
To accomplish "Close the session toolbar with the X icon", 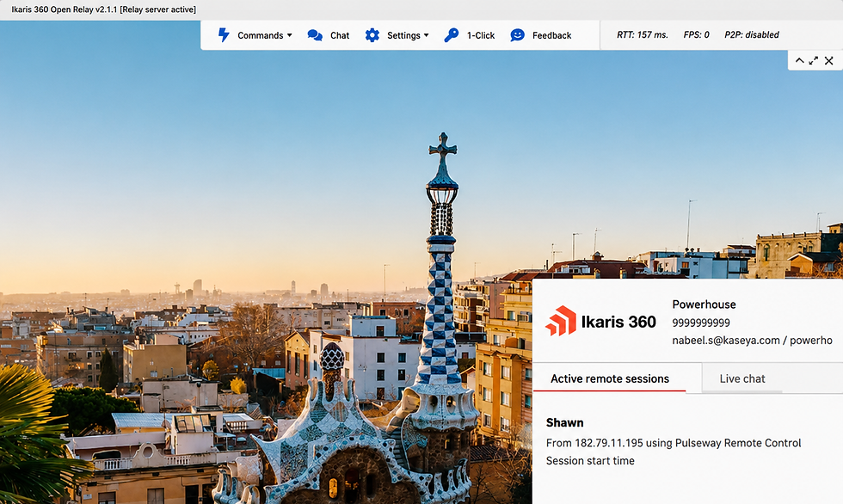I will coord(829,61).
